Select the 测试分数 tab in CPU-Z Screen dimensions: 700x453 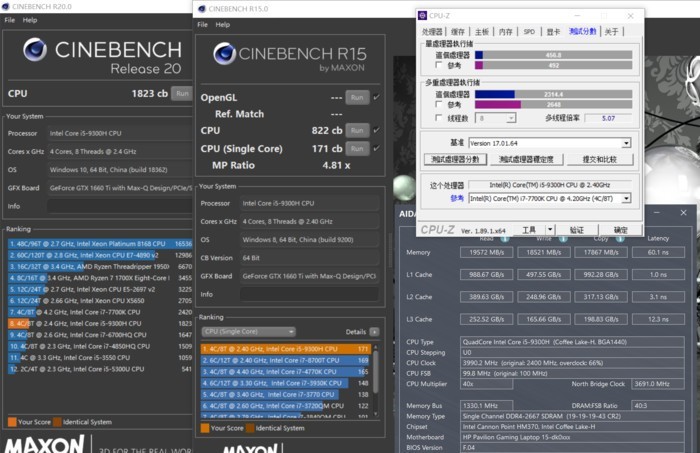pyautogui.click(x=582, y=31)
